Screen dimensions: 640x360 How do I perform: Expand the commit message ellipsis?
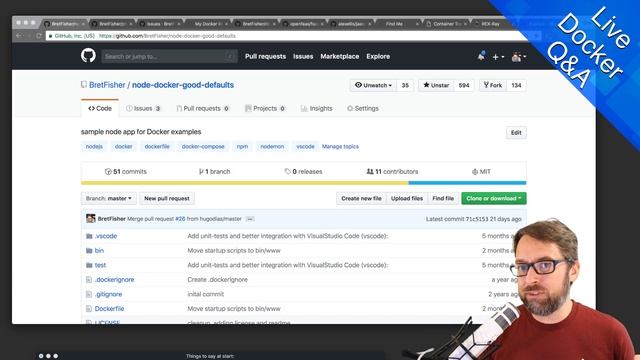pyautogui.click(x=250, y=219)
